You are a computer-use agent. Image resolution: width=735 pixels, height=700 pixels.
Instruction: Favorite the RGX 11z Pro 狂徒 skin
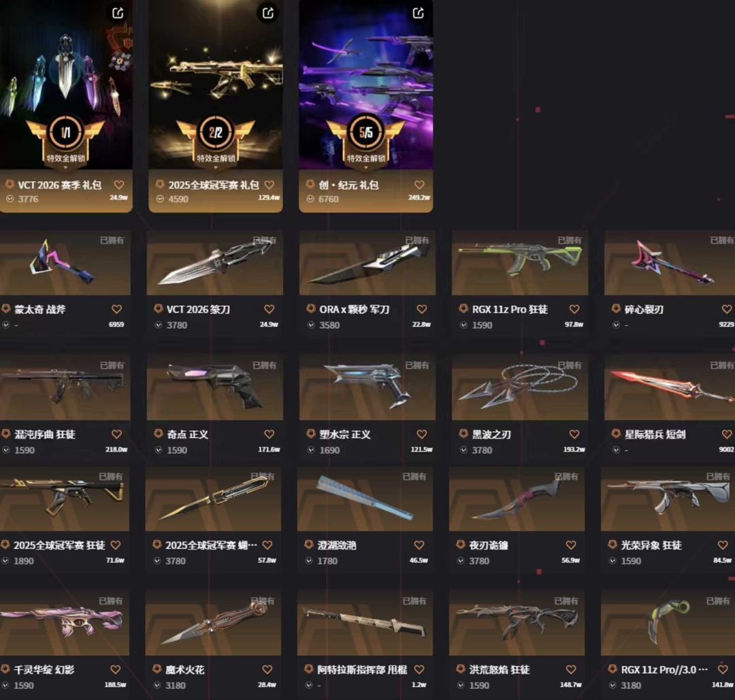tap(574, 309)
